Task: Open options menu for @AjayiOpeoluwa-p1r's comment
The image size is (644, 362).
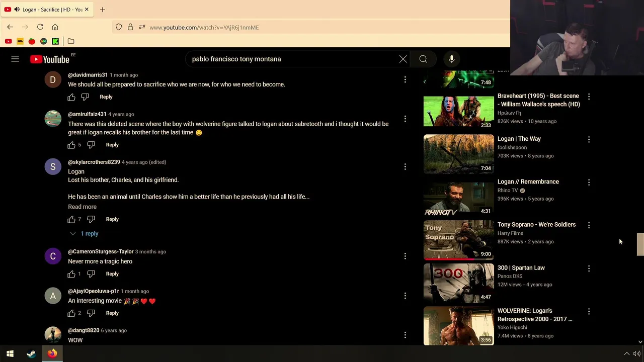Action: pyautogui.click(x=405, y=296)
